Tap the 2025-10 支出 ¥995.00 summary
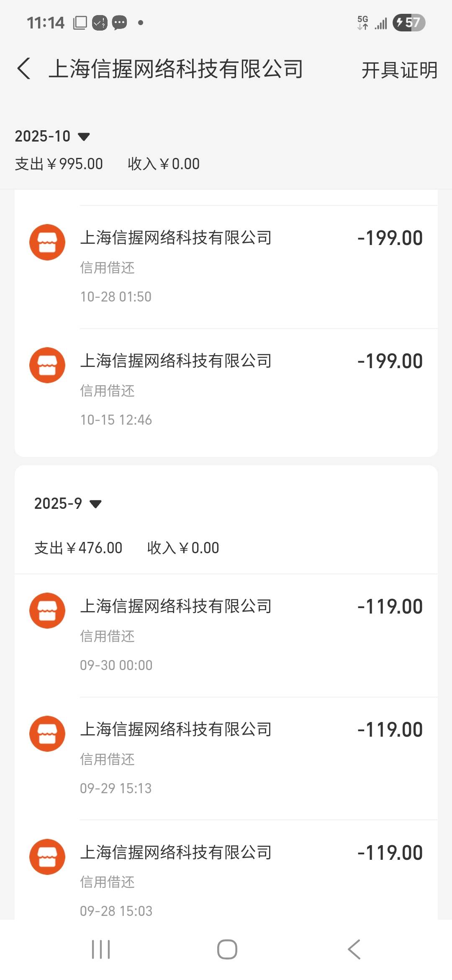 pos(59,164)
